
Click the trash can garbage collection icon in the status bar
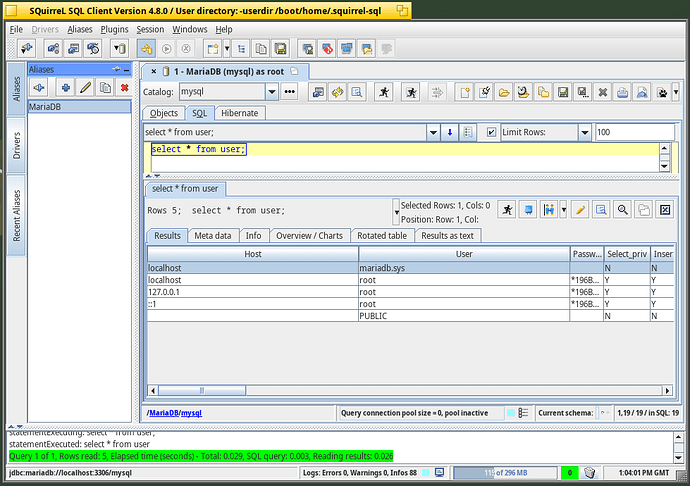pyautogui.click(x=589, y=473)
